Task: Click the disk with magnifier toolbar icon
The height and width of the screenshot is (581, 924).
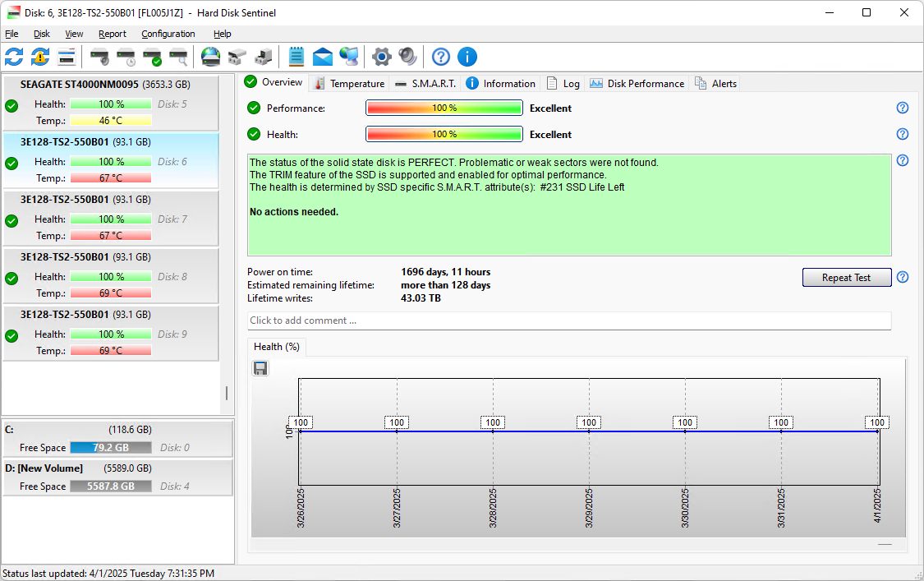Action: pyautogui.click(x=179, y=58)
